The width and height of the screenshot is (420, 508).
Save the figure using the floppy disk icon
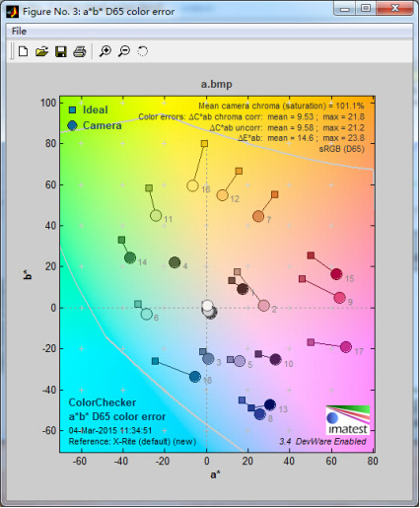tap(61, 51)
